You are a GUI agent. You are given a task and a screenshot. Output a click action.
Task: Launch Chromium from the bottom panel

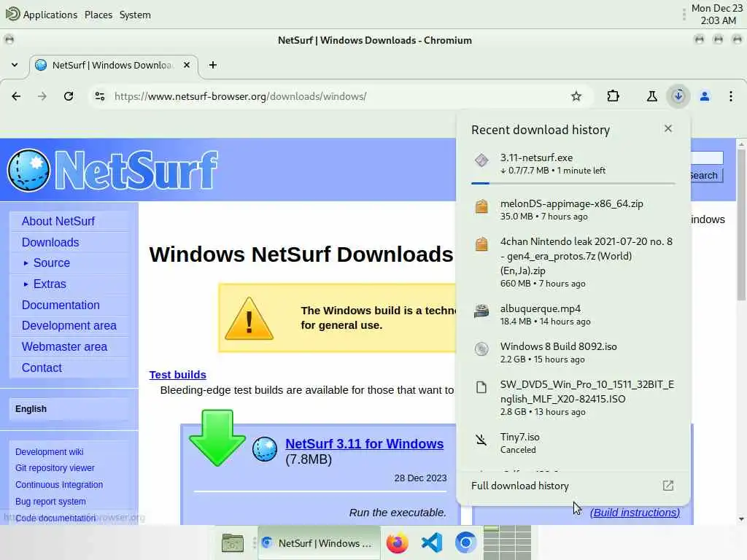[x=465, y=542]
